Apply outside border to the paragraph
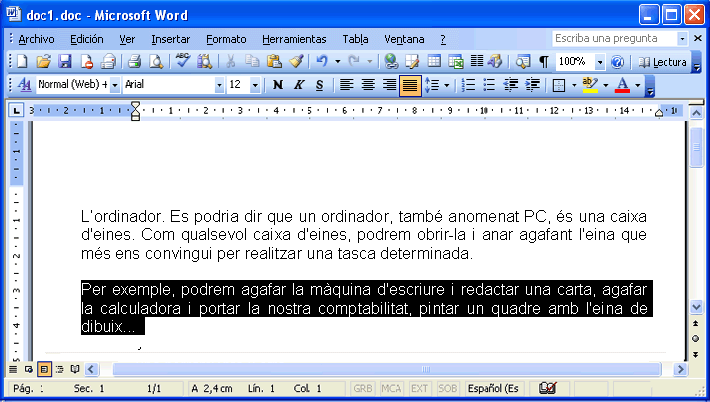This screenshot has width=710, height=402. tap(559, 85)
